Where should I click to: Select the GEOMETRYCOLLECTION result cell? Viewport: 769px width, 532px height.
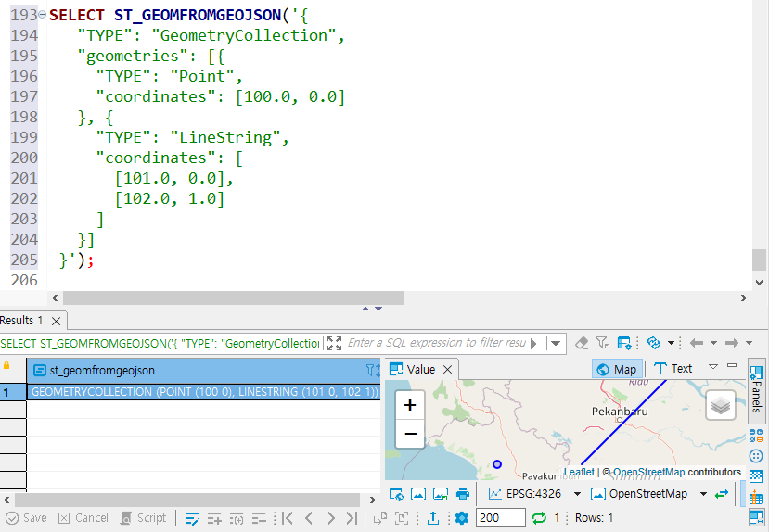203,392
